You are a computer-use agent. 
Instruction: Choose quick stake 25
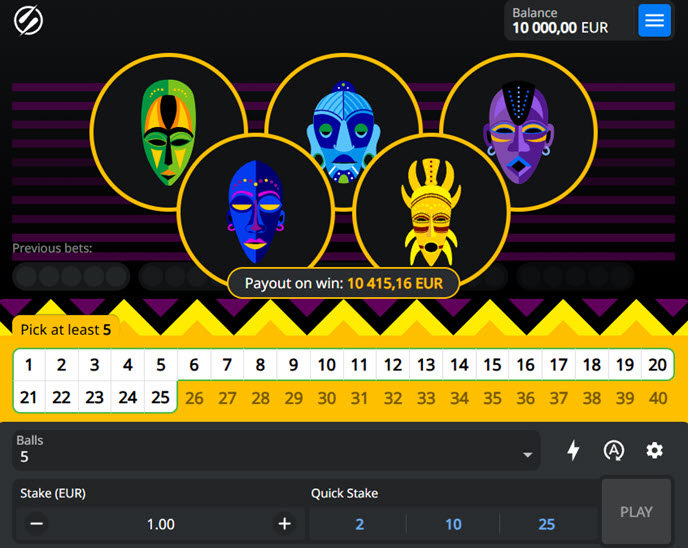[546, 524]
